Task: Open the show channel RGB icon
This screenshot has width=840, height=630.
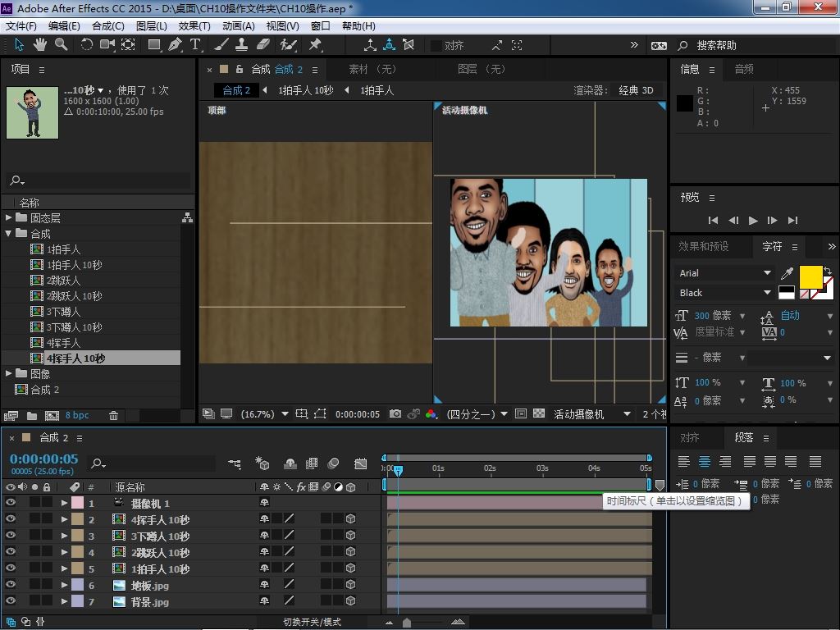Action: click(431, 413)
